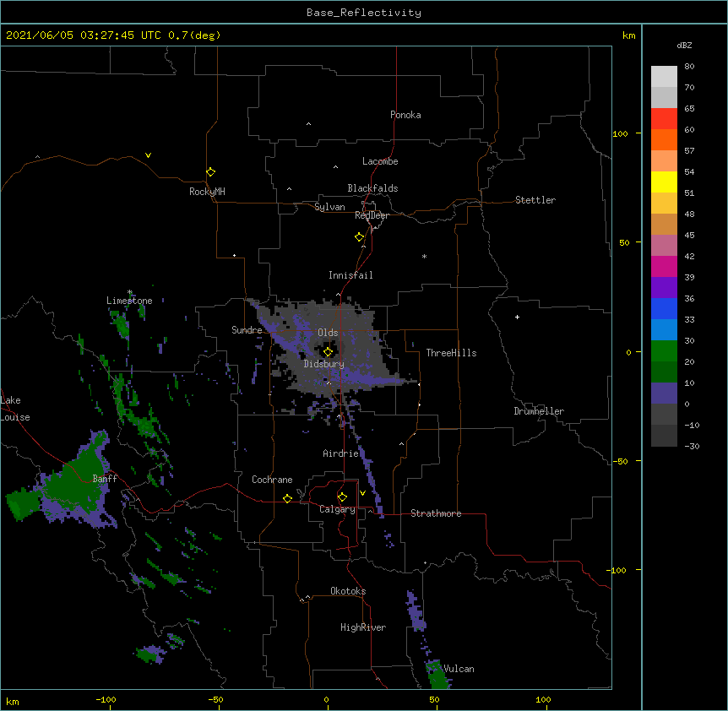Click the white plus marker west of Drumheller region

(517, 317)
